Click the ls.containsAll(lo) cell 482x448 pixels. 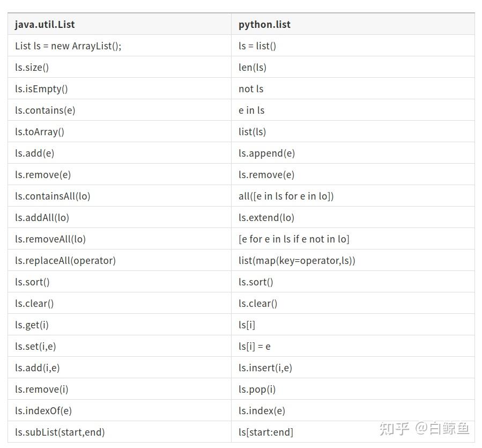[x=53, y=196]
